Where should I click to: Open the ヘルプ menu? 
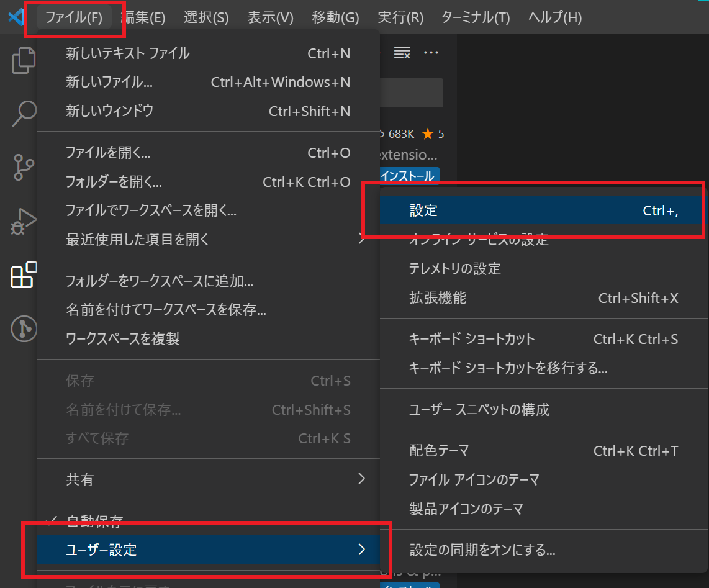pyautogui.click(x=554, y=17)
